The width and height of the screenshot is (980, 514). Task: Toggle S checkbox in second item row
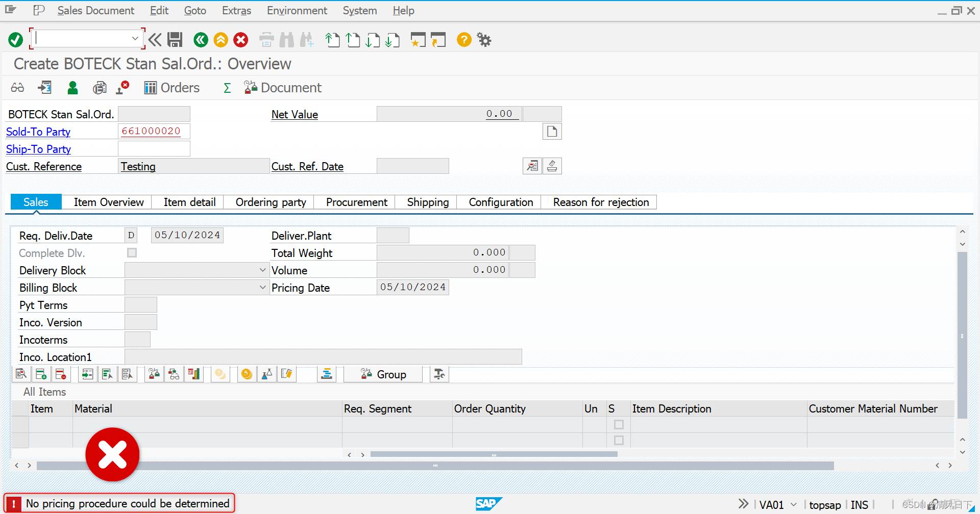point(619,440)
